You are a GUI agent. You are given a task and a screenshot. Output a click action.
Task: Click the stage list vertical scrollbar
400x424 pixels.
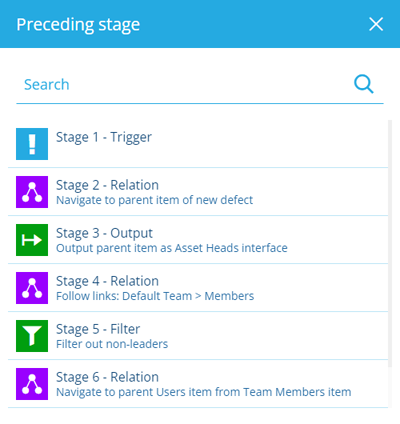[x=390, y=243]
